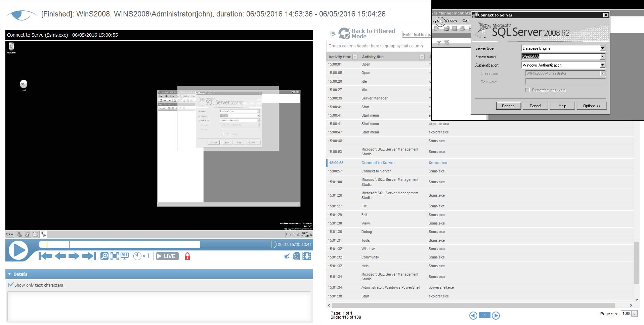Click the PowerShell icon in the recorded taskbar
This screenshot has width=644, height=325.
[x=27, y=234]
